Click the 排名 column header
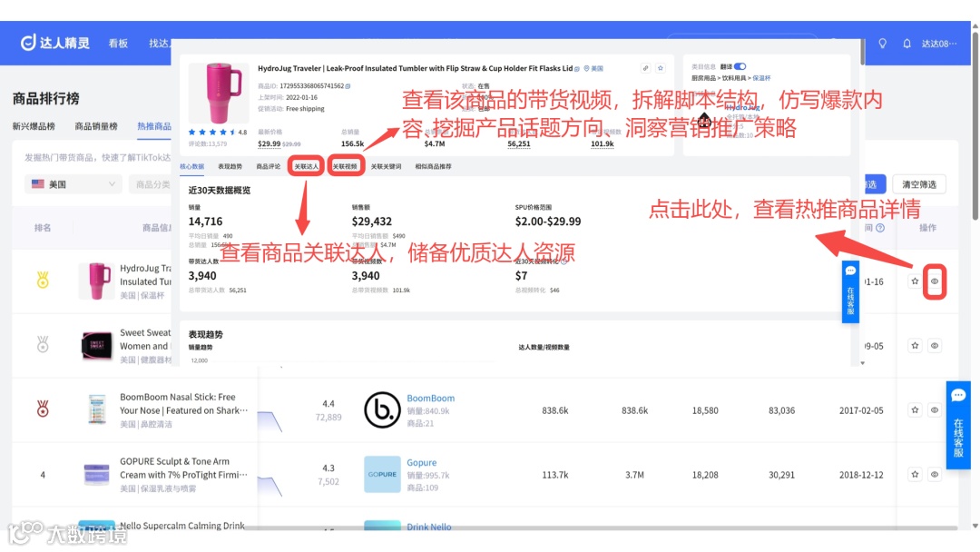Screen dimensions: 980x552 (x=43, y=228)
